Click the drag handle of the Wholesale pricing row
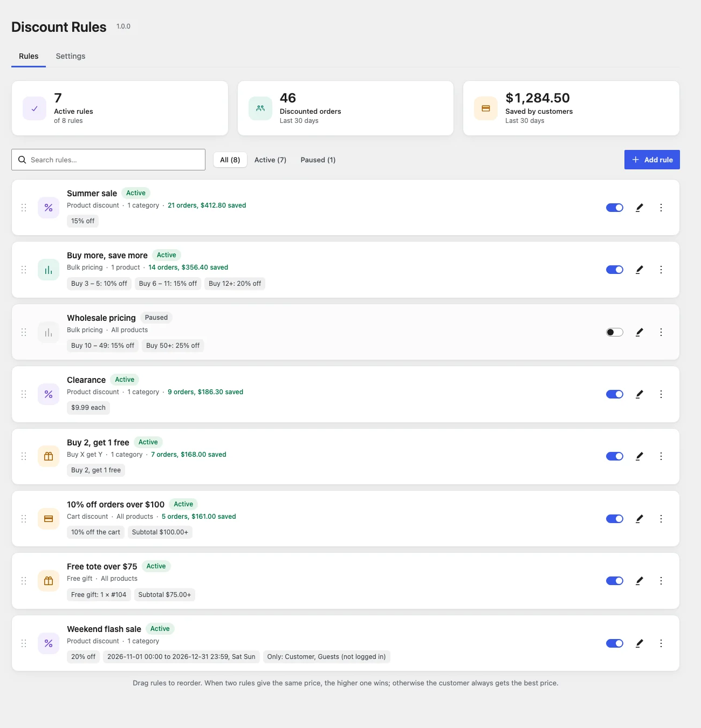This screenshot has height=728, width=701. 24,332
